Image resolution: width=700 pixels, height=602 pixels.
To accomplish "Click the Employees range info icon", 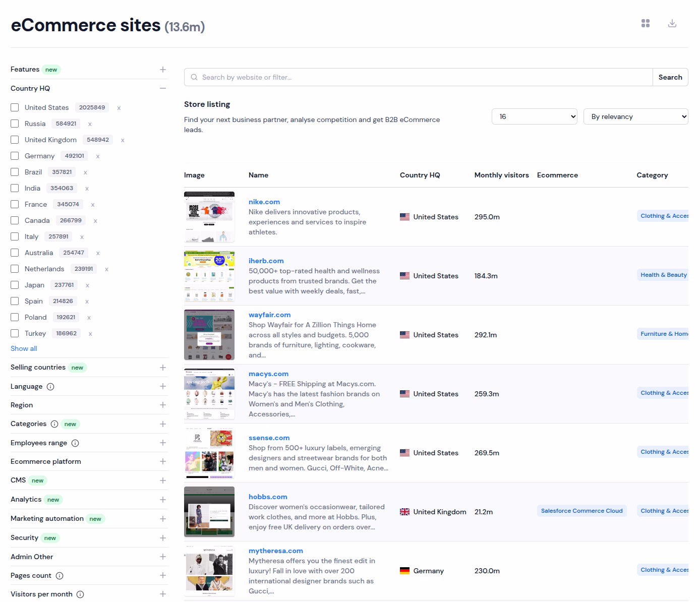I will coord(75,443).
